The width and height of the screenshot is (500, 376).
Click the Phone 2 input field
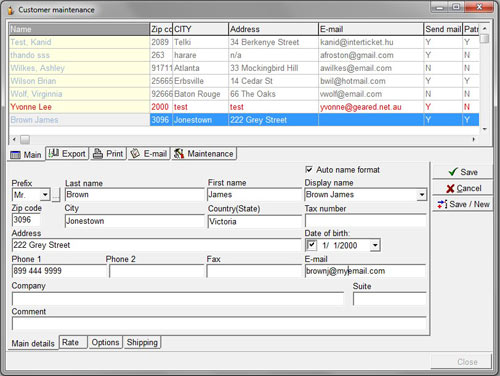pyautogui.click(x=156, y=271)
